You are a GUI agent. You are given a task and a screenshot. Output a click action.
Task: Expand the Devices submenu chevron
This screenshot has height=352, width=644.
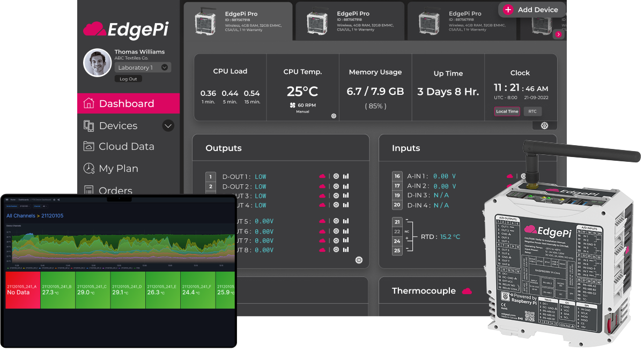(x=168, y=126)
